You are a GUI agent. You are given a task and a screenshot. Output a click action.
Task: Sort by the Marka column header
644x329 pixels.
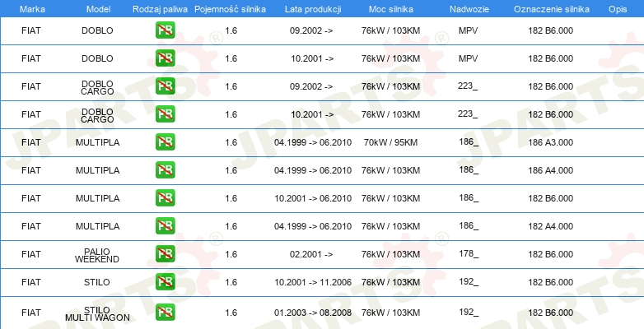point(32,9)
